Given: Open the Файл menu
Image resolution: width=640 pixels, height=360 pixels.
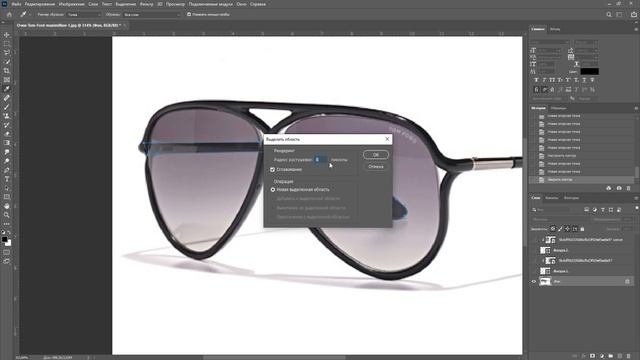Looking at the screenshot, I should pyautogui.click(x=16, y=4).
